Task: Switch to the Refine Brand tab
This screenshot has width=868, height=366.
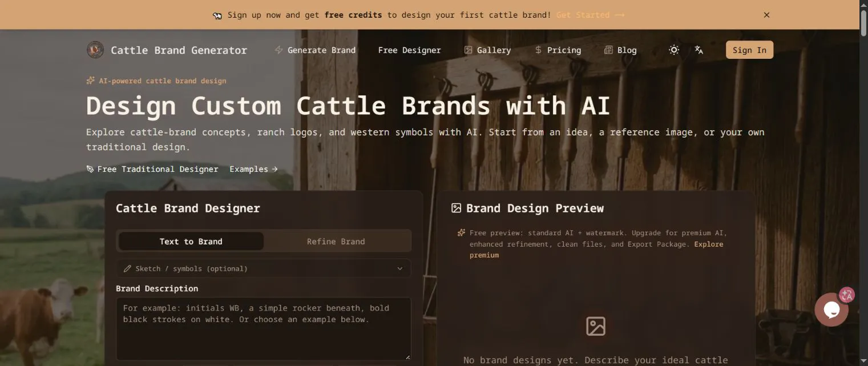Action: click(336, 242)
